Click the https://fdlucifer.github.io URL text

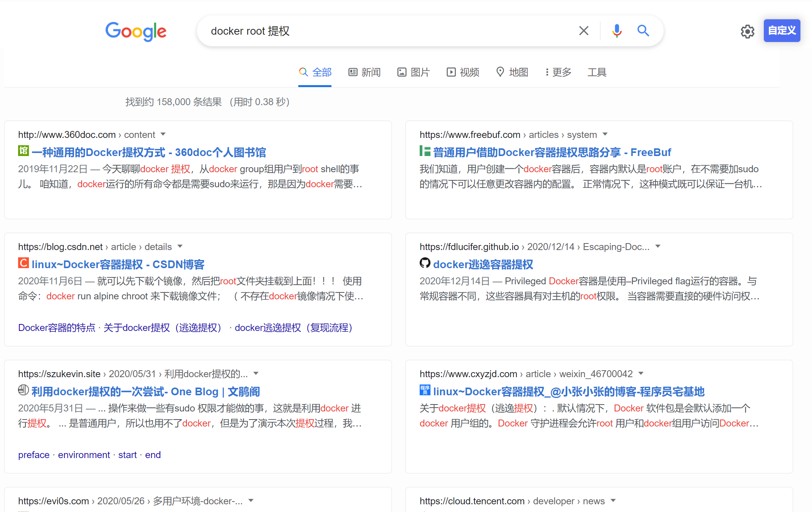469,247
